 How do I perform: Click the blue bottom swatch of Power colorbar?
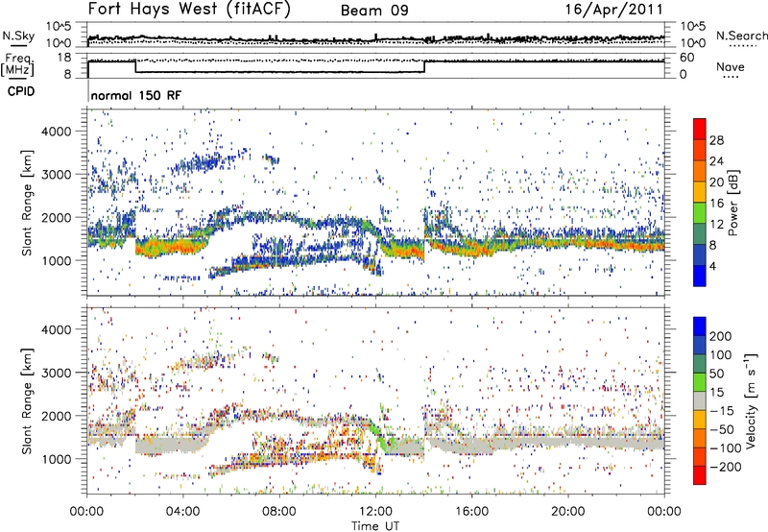pyautogui.click(x=700, y=276)
